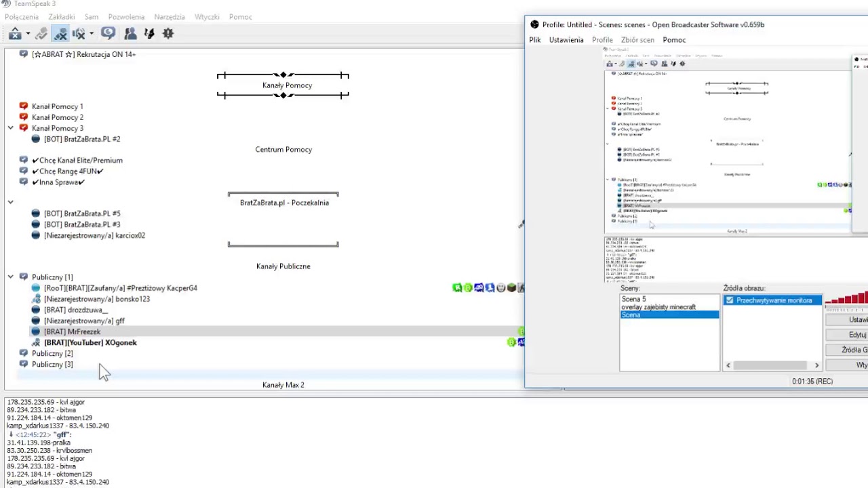Uncheck the Przechwytywanie monitora source checkbox

point(730,300)
